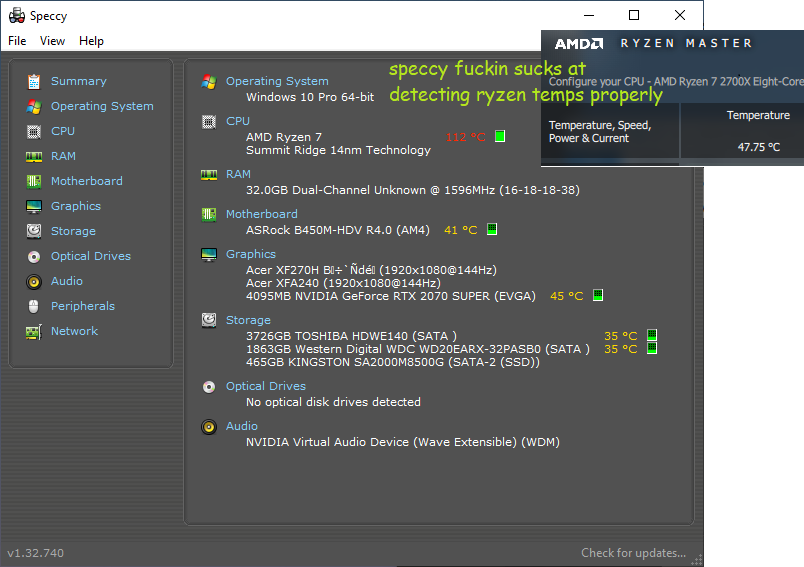This screenshot has width=804, height=567.
Task: Open the Audio heading link in summary
Action: pos(242,426)
